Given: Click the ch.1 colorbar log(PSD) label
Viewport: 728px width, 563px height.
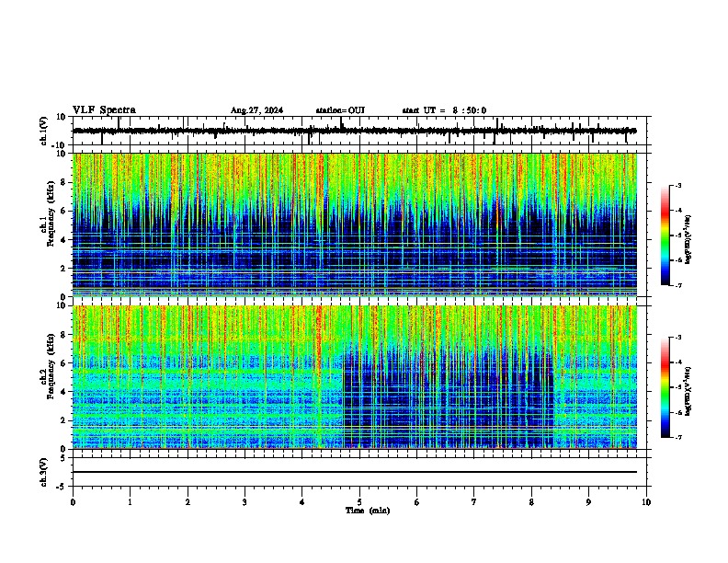Looking at the screenshot, I should pyautogui.click(x=688, y=239).
